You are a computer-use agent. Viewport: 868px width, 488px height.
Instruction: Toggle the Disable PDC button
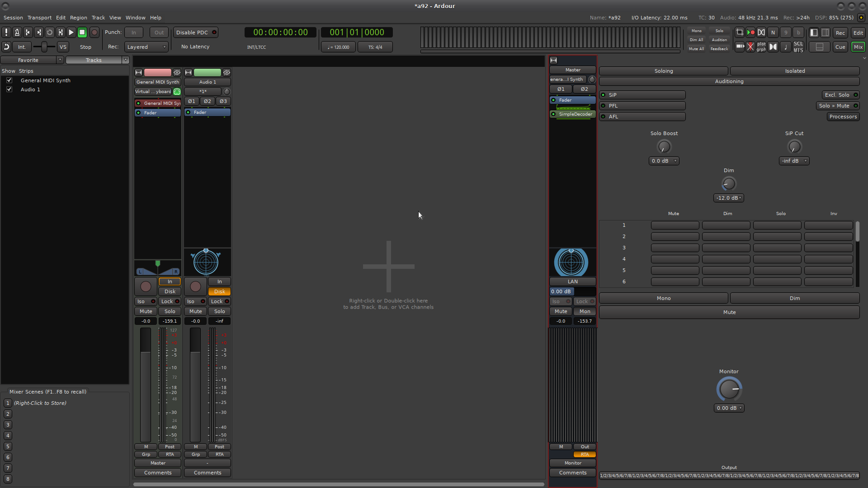[x=196, y=33]
